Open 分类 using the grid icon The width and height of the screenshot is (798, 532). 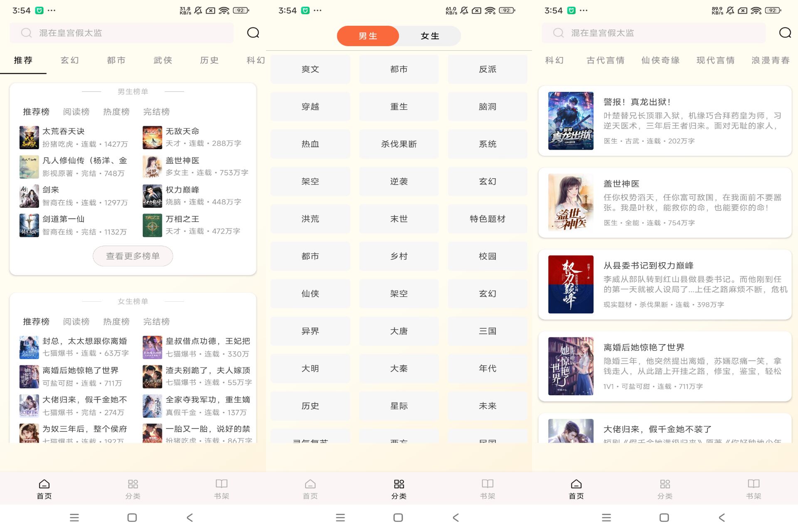coord(399,488)
